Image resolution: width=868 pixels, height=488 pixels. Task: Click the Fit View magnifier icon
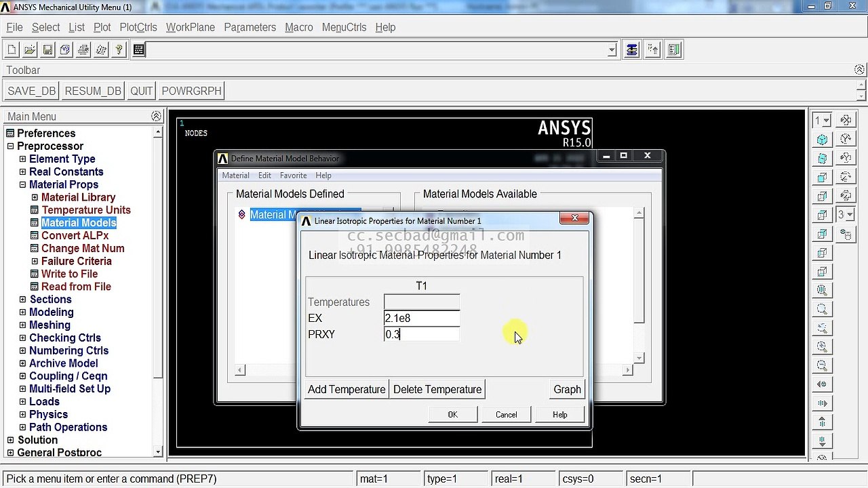(x=822, y=290)
